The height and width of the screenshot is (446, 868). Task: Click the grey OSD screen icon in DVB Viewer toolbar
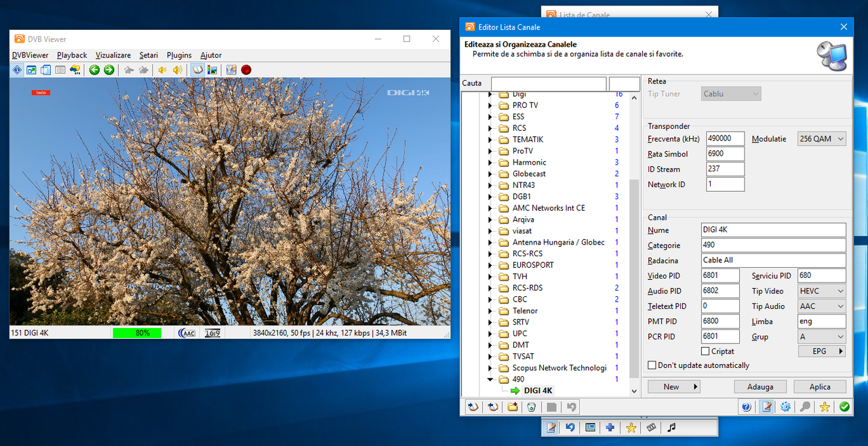[60, 70]
